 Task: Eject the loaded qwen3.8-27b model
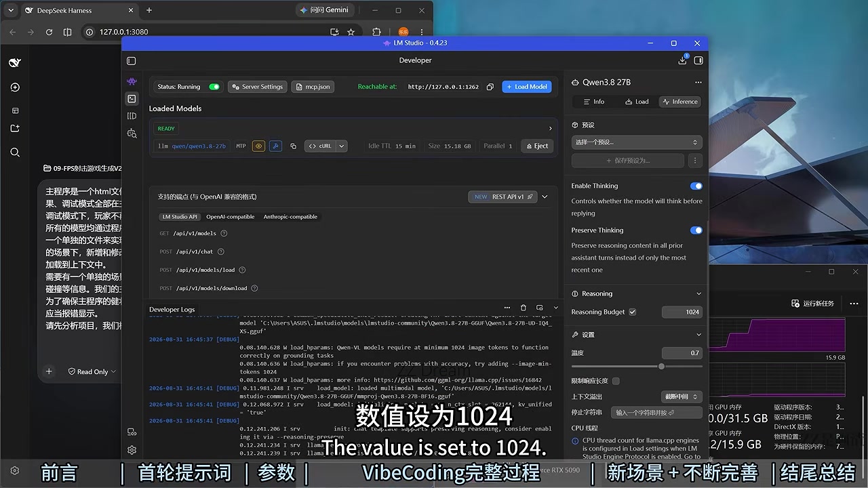[x=536, y=146]
